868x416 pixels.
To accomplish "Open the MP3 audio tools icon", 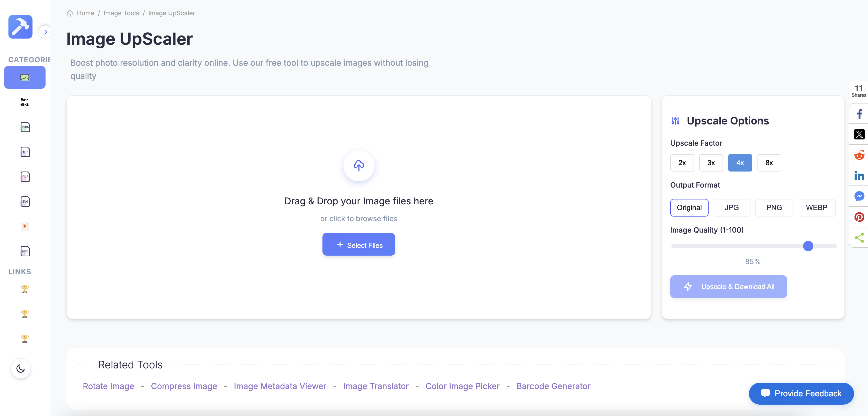I will (x=25, y=251).
